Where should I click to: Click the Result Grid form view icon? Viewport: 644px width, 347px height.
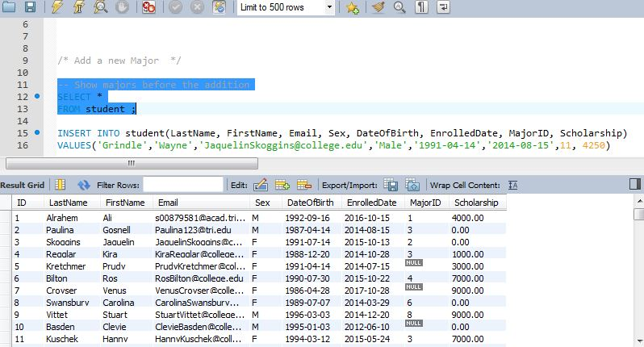point(60,185)
